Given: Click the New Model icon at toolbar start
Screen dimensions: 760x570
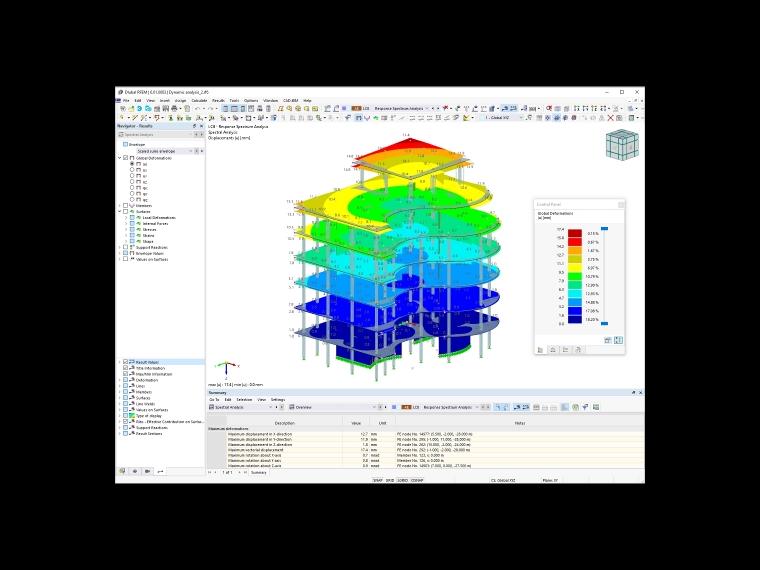Looking at the screenshot, I should coord(122,109).
